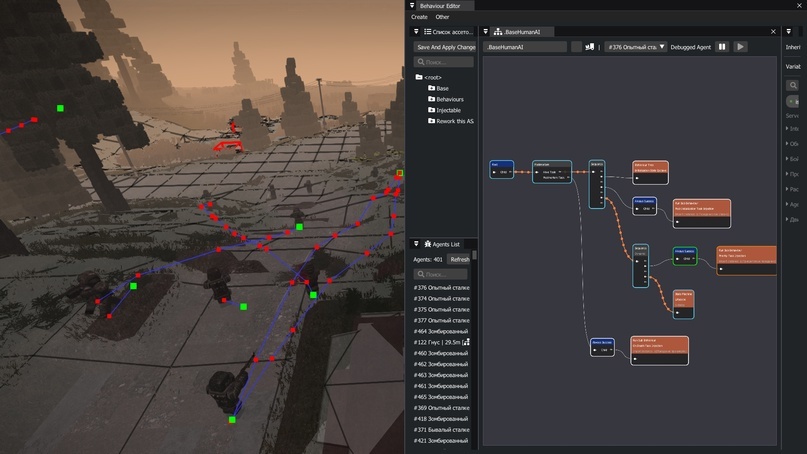Select agent #375 Опытный сталкер

pyautogui.click(x=442, y=309)
